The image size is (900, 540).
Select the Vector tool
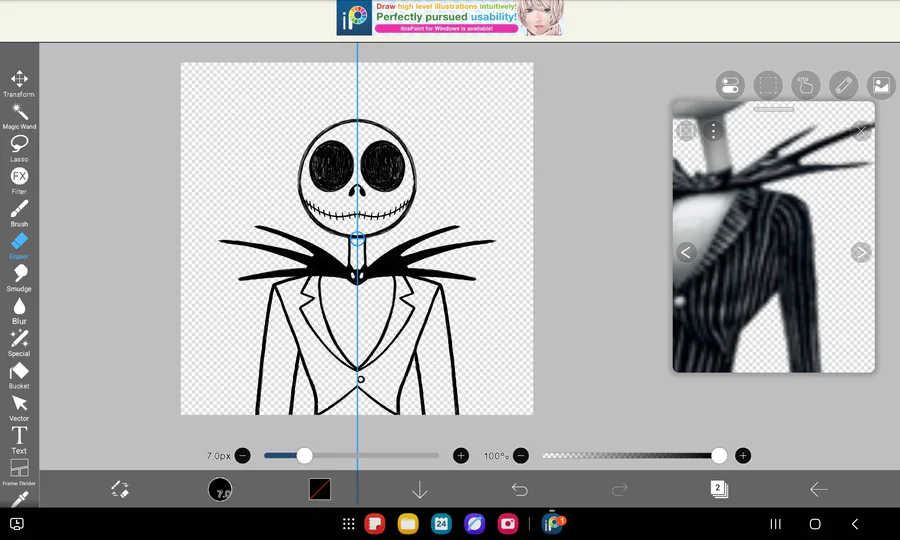coord(19,408)
